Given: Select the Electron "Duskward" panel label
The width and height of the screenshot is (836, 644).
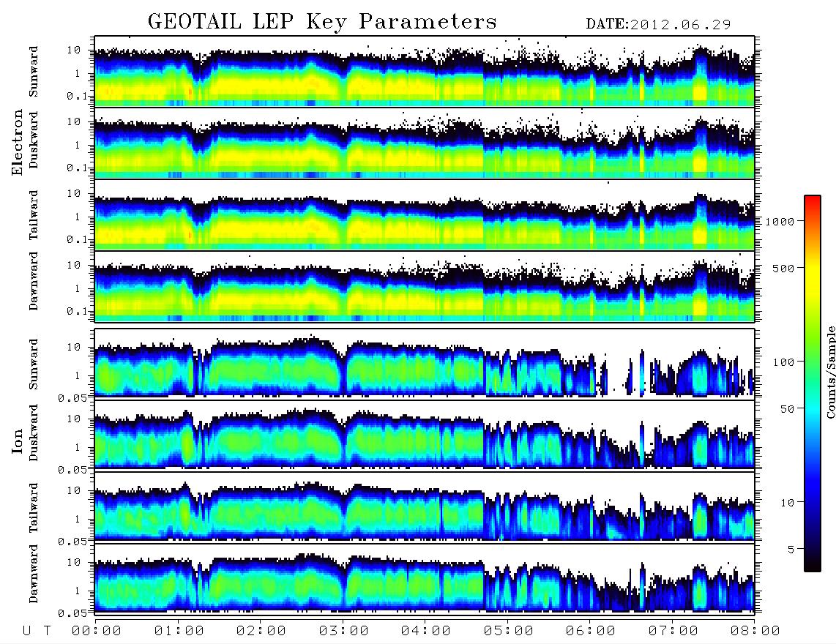Looking at the screenshot, I should [34, 140].
